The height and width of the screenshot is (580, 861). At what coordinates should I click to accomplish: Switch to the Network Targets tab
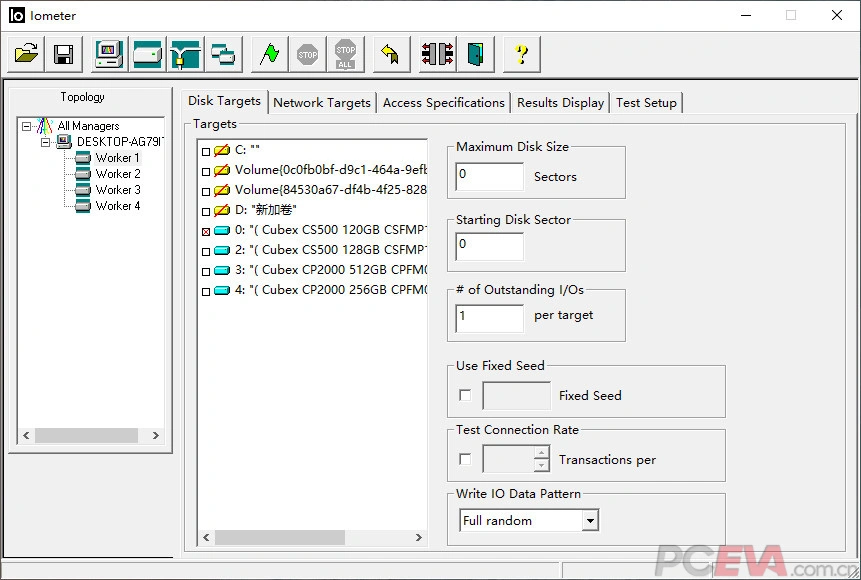click(322, 103)
